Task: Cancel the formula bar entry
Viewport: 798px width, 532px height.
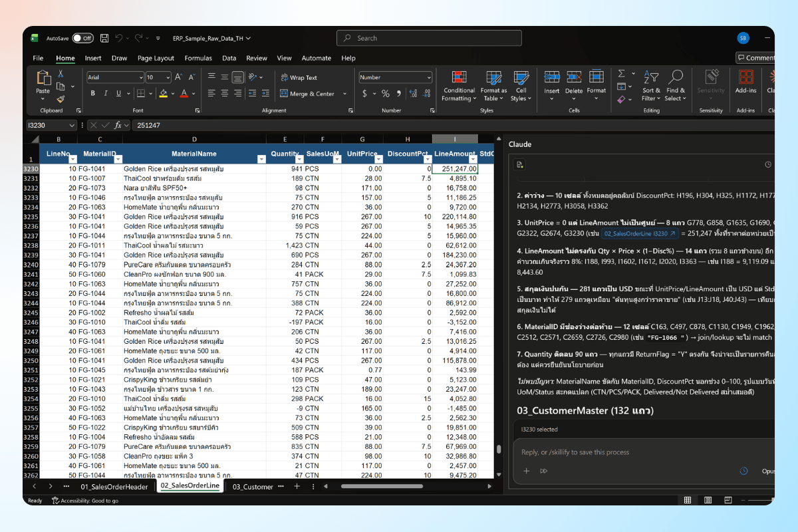Action: [x=93, y=125]
